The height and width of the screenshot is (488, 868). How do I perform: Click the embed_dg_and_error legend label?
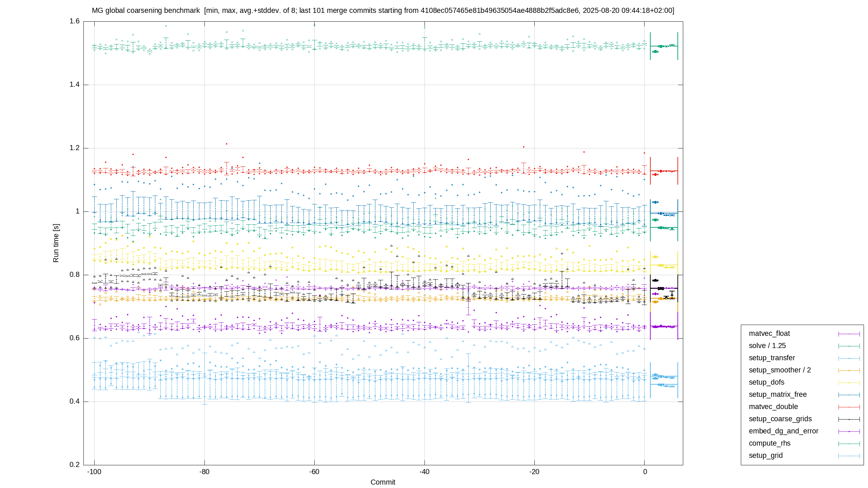pos(784,431)
